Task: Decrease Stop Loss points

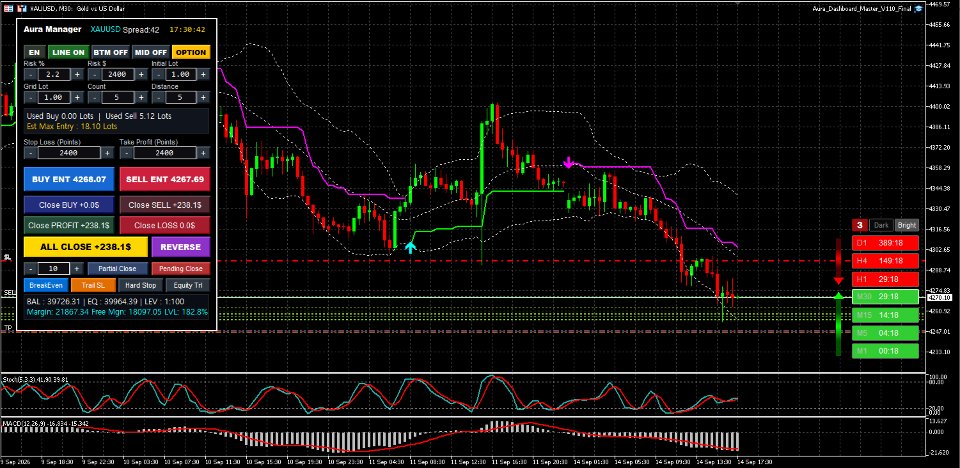Action: coord(30,153)
